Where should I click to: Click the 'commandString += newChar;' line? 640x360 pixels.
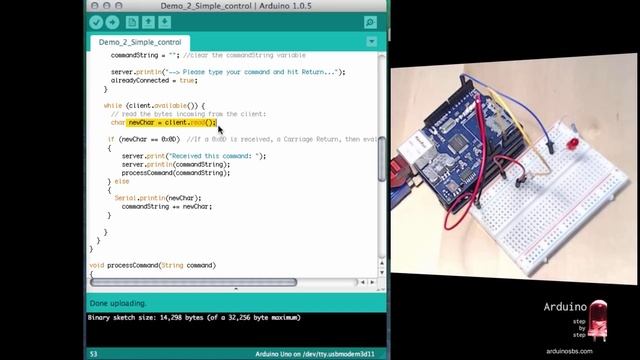pyautogui.click(x=167, y=207)
